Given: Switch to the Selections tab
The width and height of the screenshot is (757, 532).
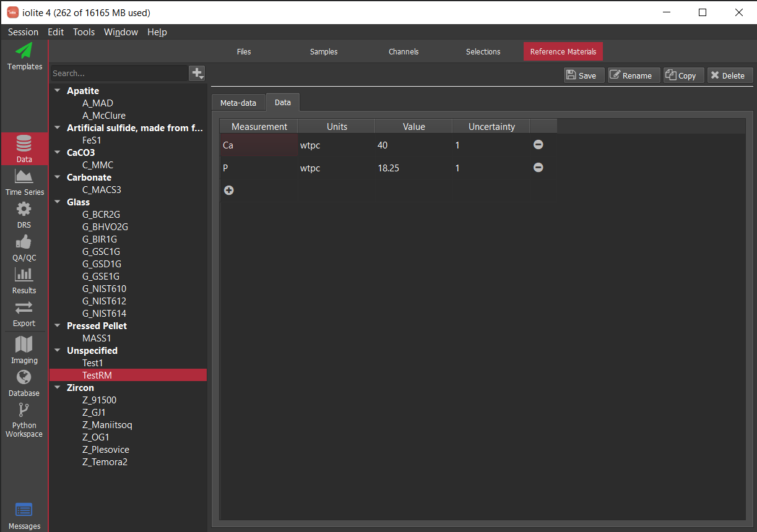Looking at the screenshot, I should click(483, 51).
